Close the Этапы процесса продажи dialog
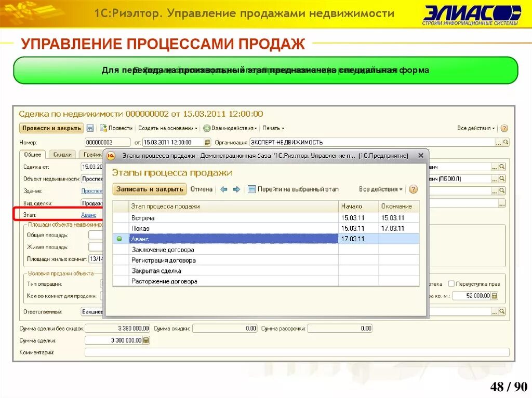The height and width of the screenshot is (398, 532). [x=421, y=156]
